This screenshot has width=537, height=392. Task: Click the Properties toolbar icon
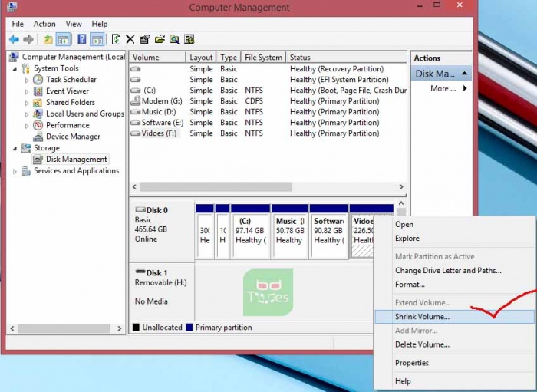(x=145, y=39)
